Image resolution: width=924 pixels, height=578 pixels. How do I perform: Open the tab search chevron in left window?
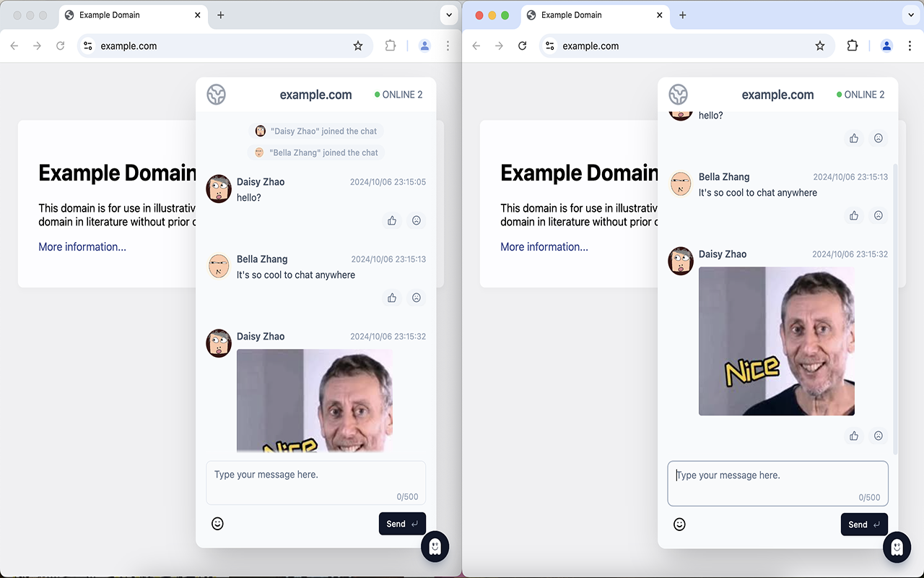pyautogui.click(x=448, y=14)
